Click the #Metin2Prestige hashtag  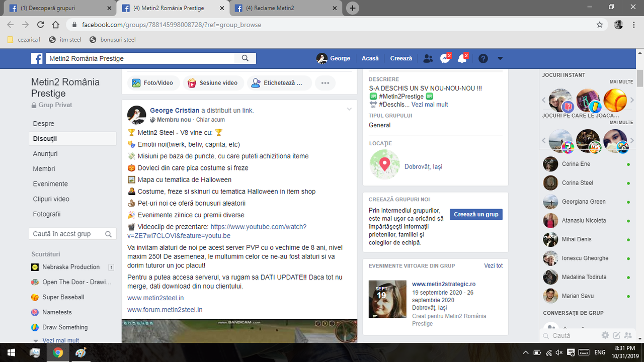click(401, 96)
